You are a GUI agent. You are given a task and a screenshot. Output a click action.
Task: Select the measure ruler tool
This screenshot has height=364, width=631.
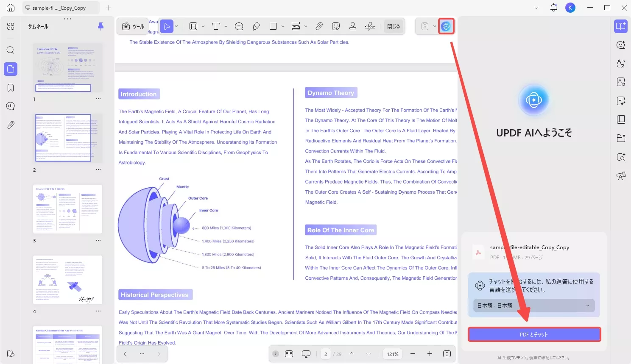[x=296, y=26]
